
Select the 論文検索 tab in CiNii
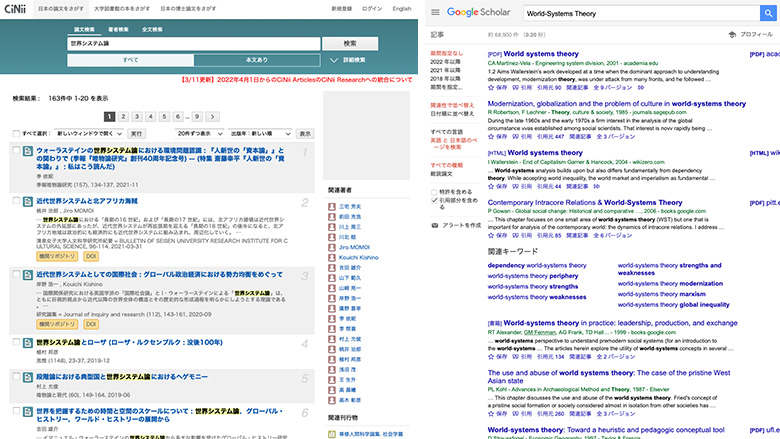coord(84,29)
